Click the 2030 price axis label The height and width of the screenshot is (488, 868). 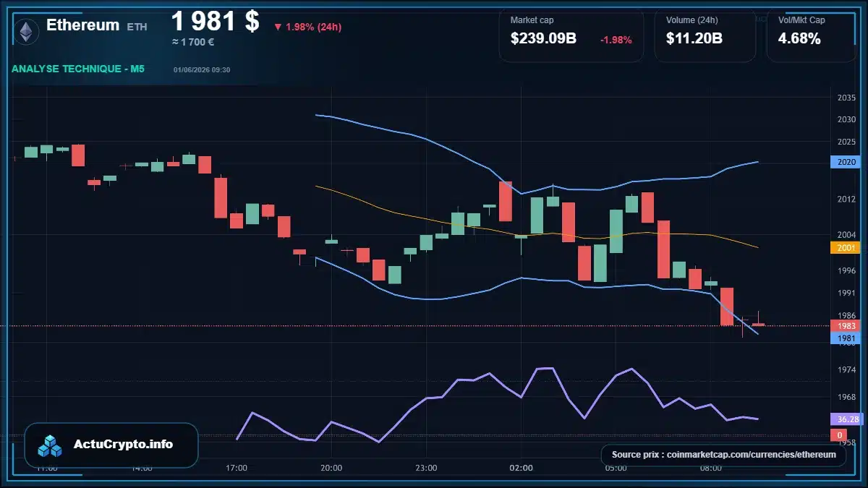click(x=846, y=119)
